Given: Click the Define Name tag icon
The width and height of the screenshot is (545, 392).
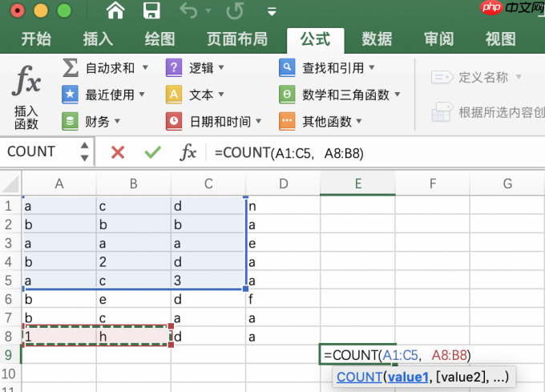Looking at the screenshot, I should tap(442, 77).
